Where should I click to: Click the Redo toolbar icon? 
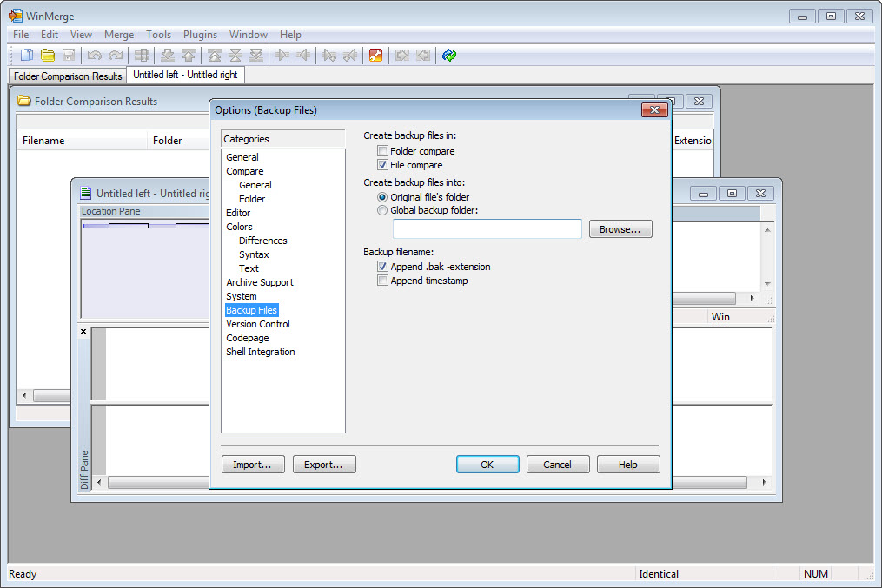click(116, 55)
